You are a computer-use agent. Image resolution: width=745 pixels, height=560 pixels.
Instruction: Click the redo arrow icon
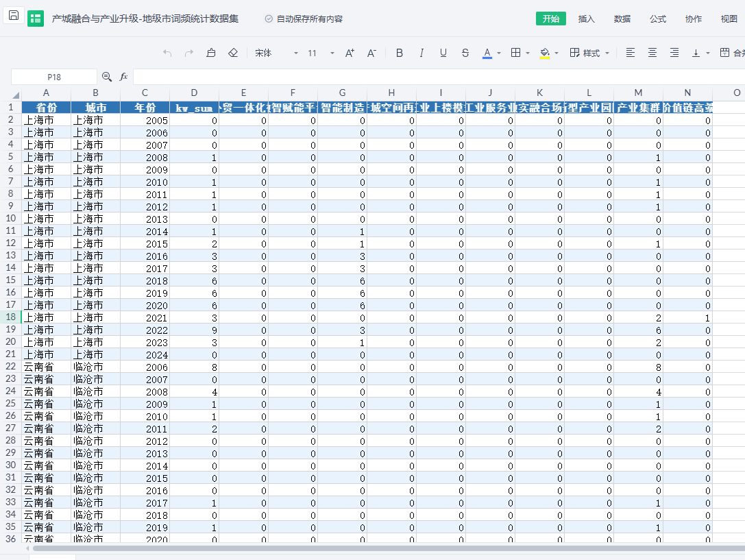point(189,53)
